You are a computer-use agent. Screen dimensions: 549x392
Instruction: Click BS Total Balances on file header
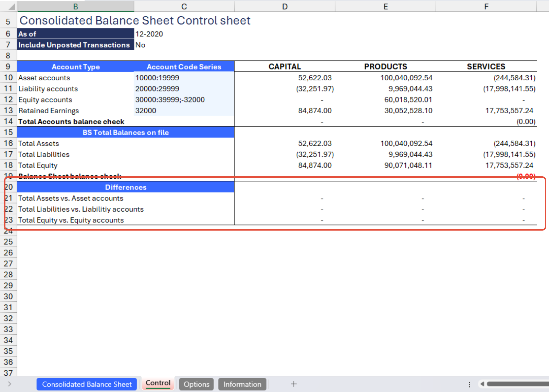(126, 133)
